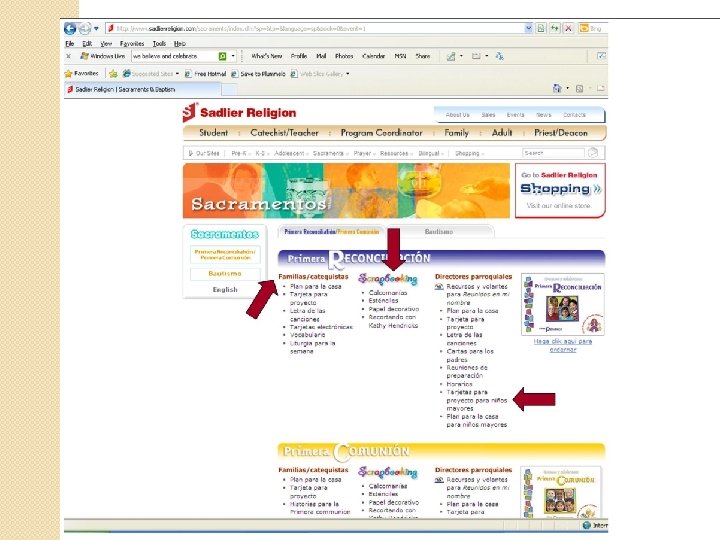This screenshot has width=720, height=540.
Task: Select the Primera Reconciliación/Primera Comunión page tab
Action: click(x=332, y=232)
